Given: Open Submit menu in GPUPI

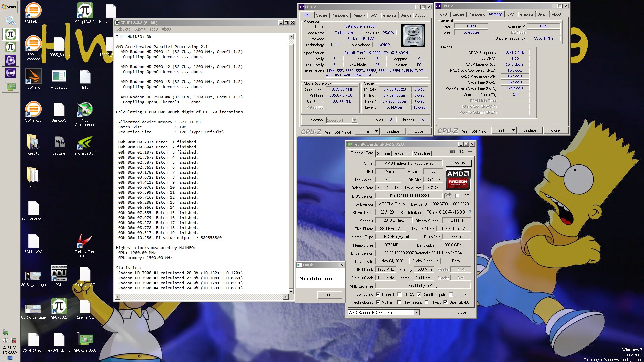Looking at the screenshot, I should click(140, 29).
